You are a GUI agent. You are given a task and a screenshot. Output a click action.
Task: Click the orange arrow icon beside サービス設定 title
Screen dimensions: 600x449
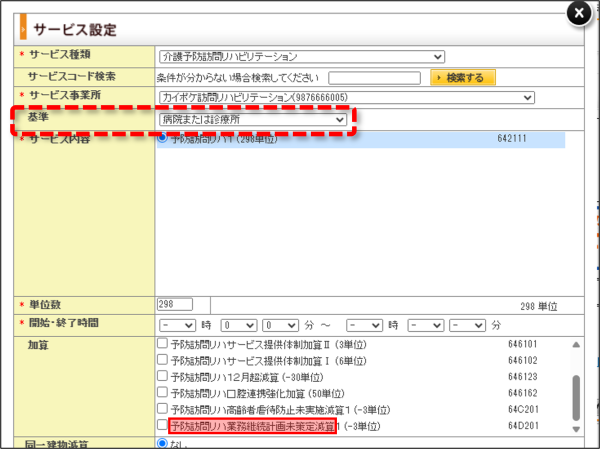coord(23,27)
